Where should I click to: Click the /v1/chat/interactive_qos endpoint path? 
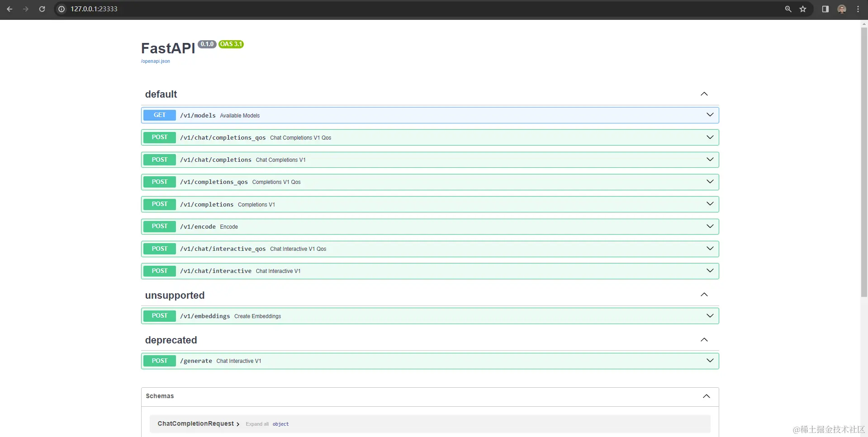[223, 249]
